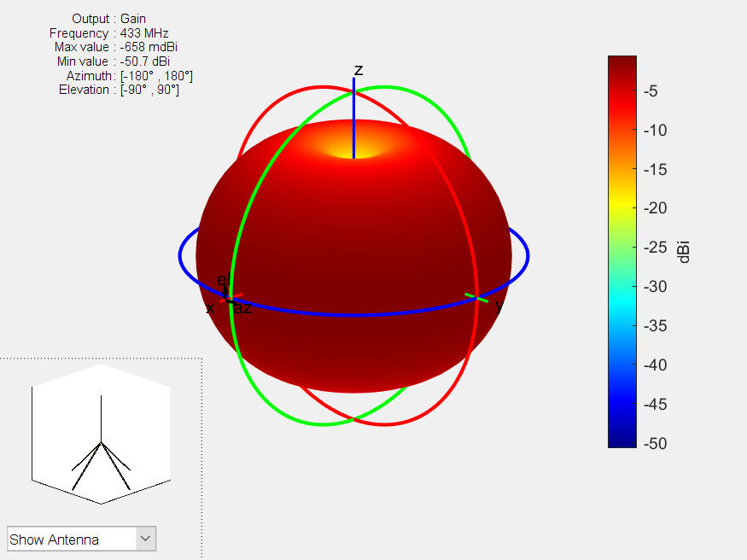Click the y axis label
This screenshot has height=560, width=747.
(499, 306)
